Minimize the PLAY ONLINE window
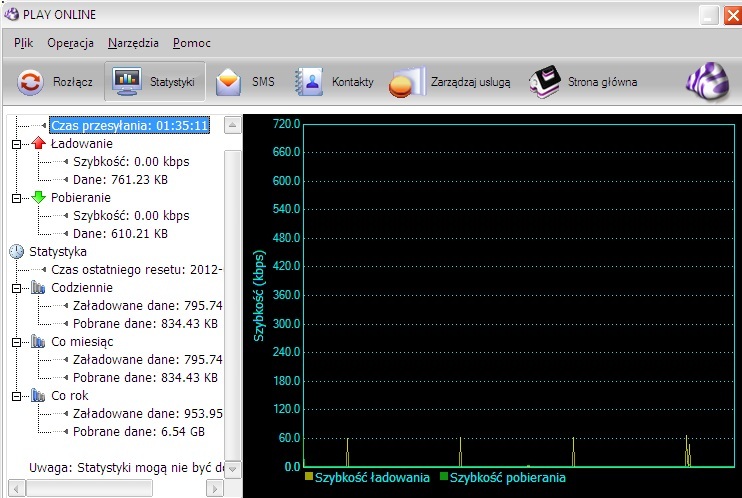This screenshot has width=742, height=498. tap(708, 16)
